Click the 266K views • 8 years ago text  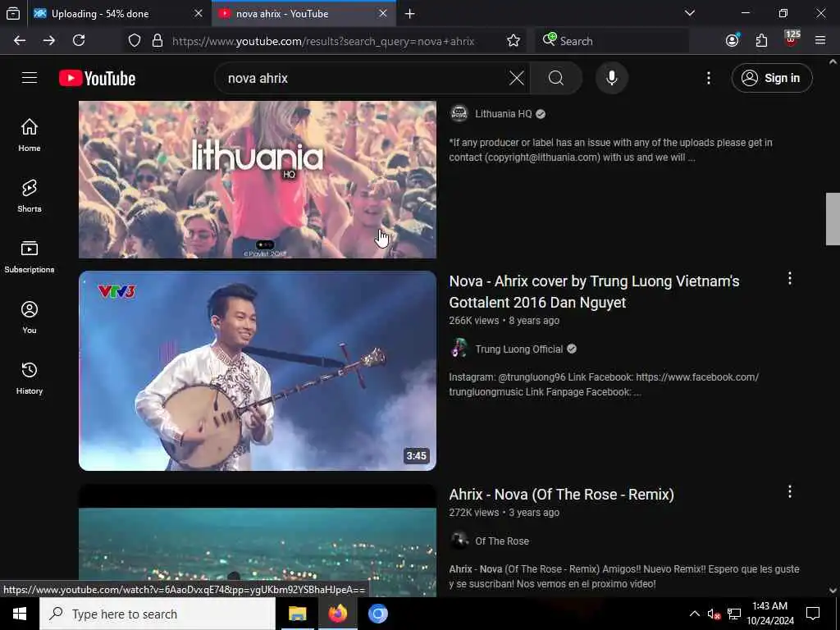tap(504, 321)
